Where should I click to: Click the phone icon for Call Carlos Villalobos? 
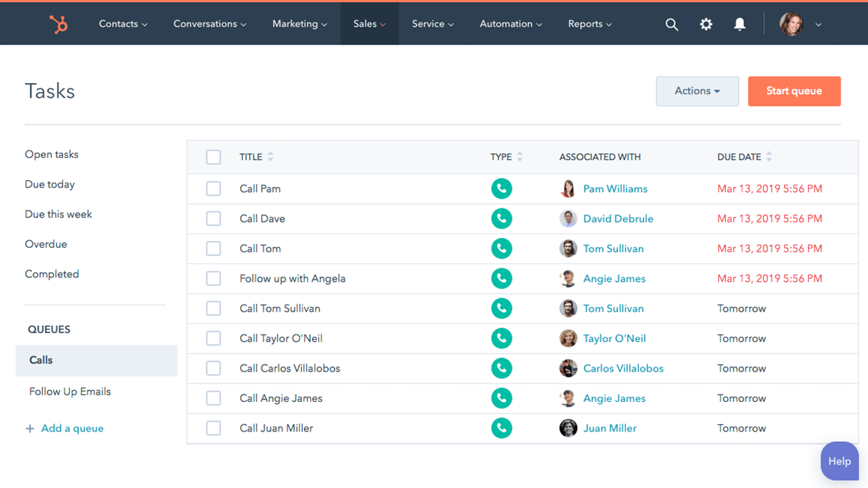click(x=502, y=368)
